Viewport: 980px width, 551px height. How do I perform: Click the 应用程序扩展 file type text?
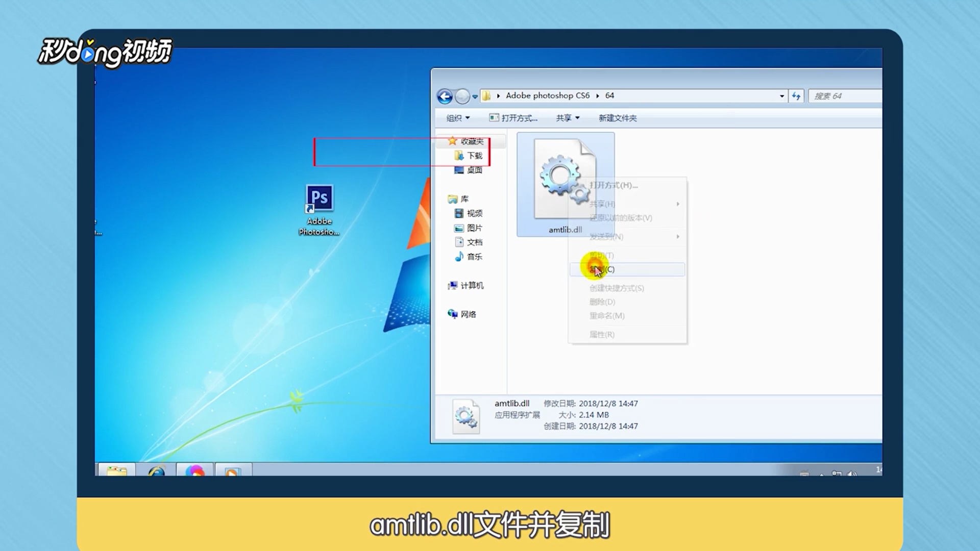pyautogui.click(x=517, y=415)
